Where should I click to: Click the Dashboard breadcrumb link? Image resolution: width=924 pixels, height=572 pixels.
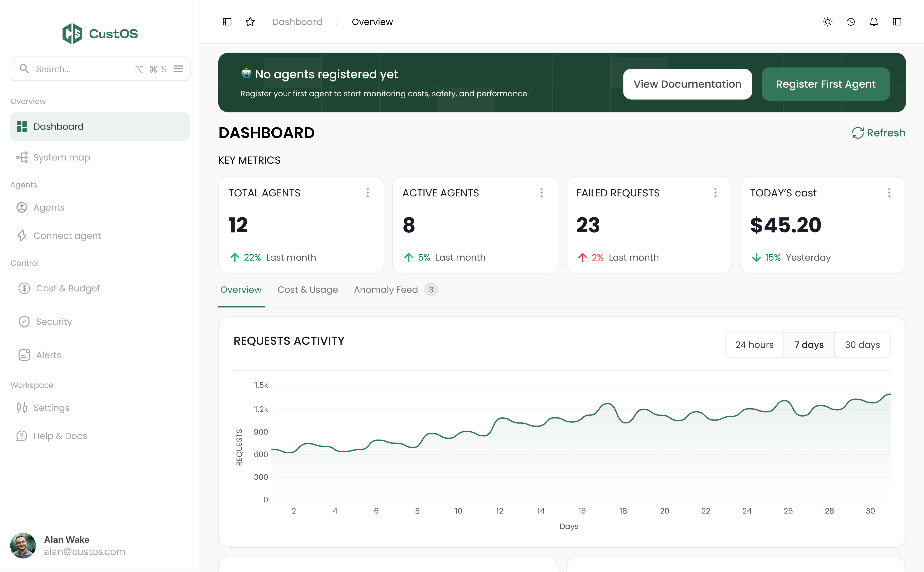click(297, 22)
